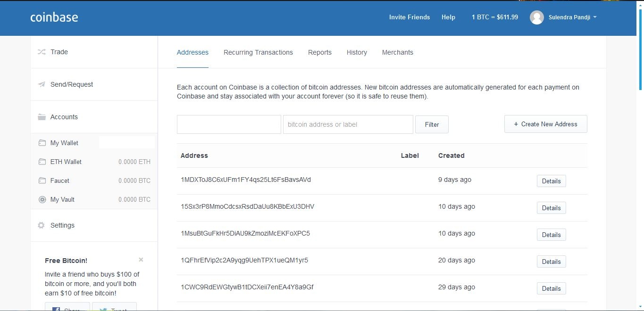Open the Help link in header

[448, 17]
